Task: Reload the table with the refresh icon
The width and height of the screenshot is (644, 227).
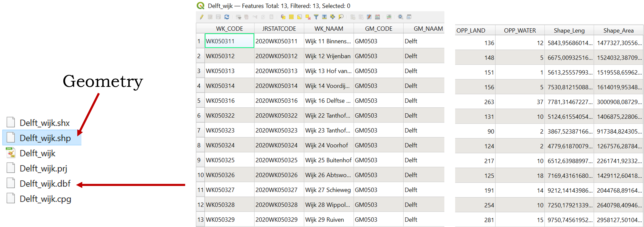Action: pyautogui.click(x=227, y=17)
